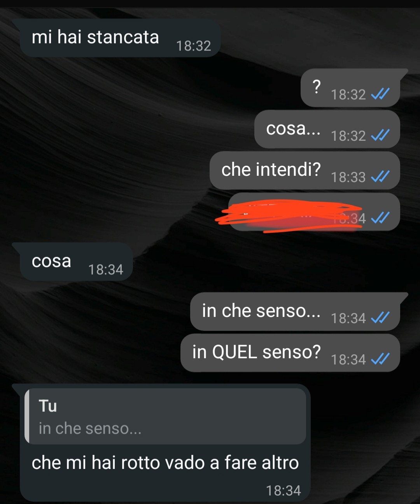Select the 'che intendi?' message
Image resolution: width=420 pixels, height=504 pixels.
pos(305,170)
